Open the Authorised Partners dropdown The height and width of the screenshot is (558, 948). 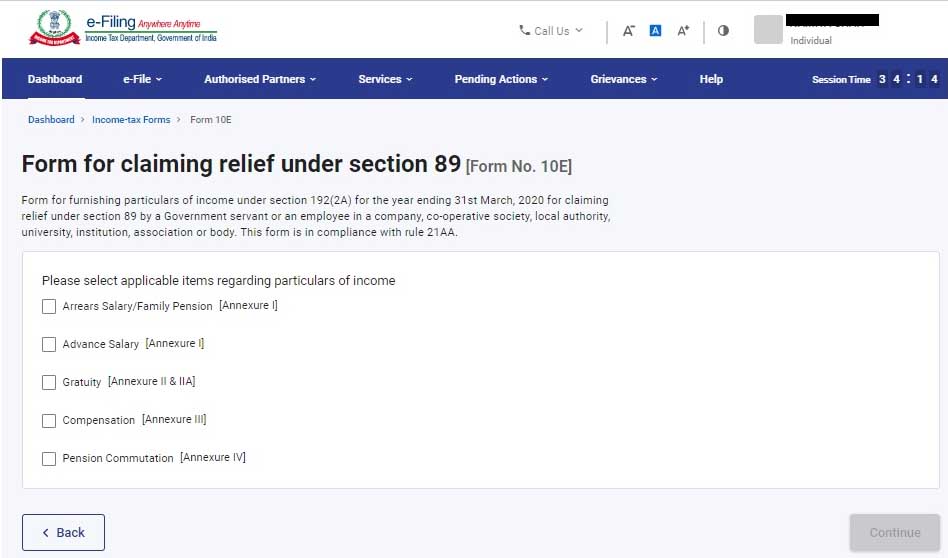[x=259, y=79]
